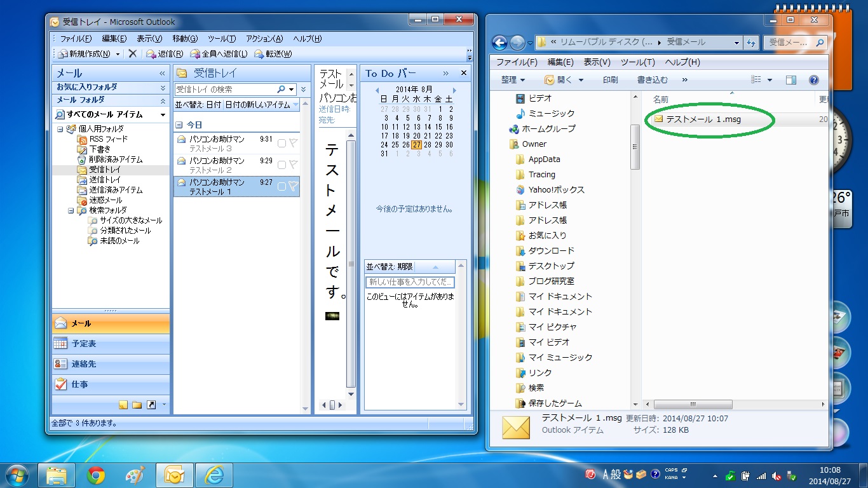868x488 pixels.
Task: Open the ツール menu in Outlook
Action: tap(222, 39)
